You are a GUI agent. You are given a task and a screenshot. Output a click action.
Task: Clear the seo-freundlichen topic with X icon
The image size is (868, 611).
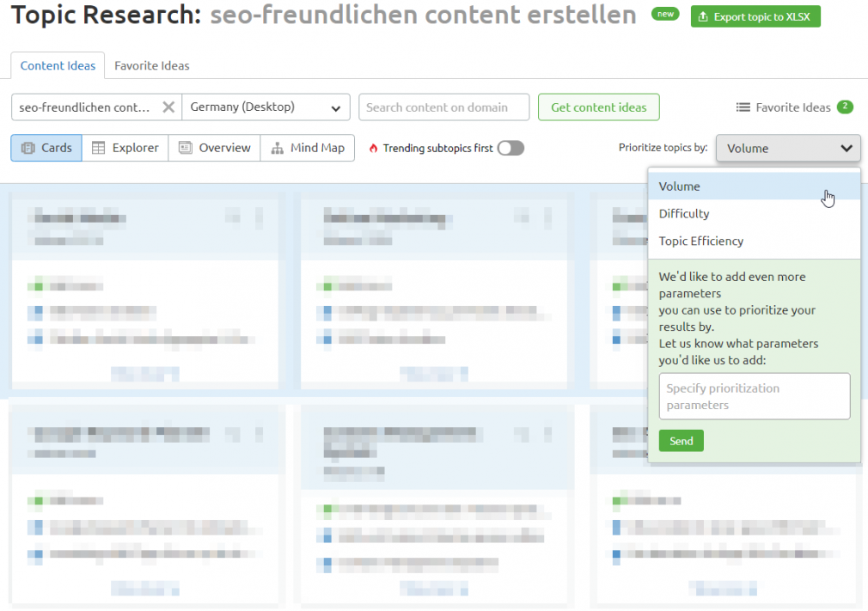click(x=168, y=107)
